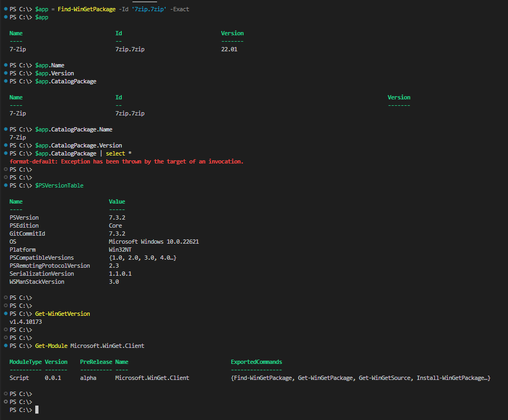Click the decoration dot beside $app.CatalogPackage.Version

[x=5, y=145]
